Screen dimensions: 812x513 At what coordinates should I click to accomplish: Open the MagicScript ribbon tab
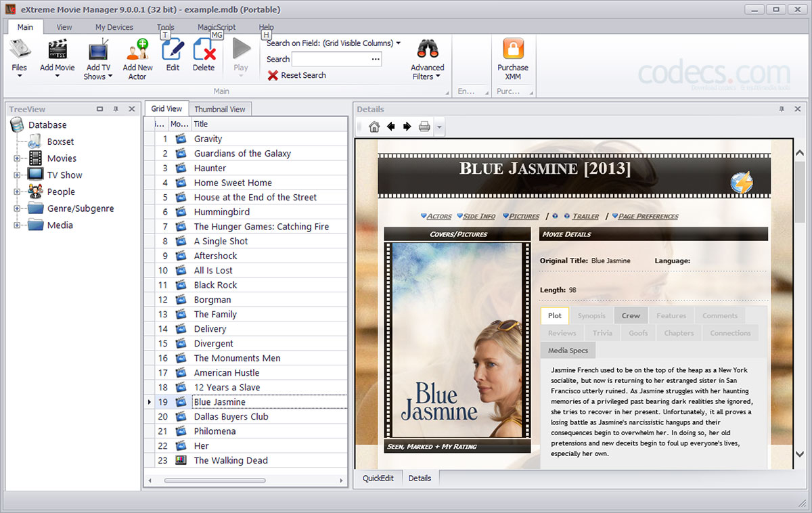[217, 27]
